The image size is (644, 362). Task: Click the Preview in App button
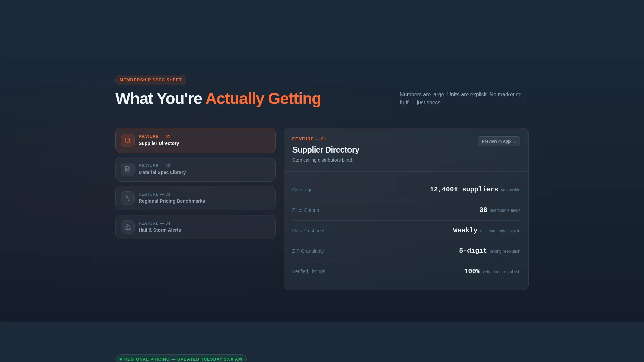pyautogui.click(x=499, y=141)
